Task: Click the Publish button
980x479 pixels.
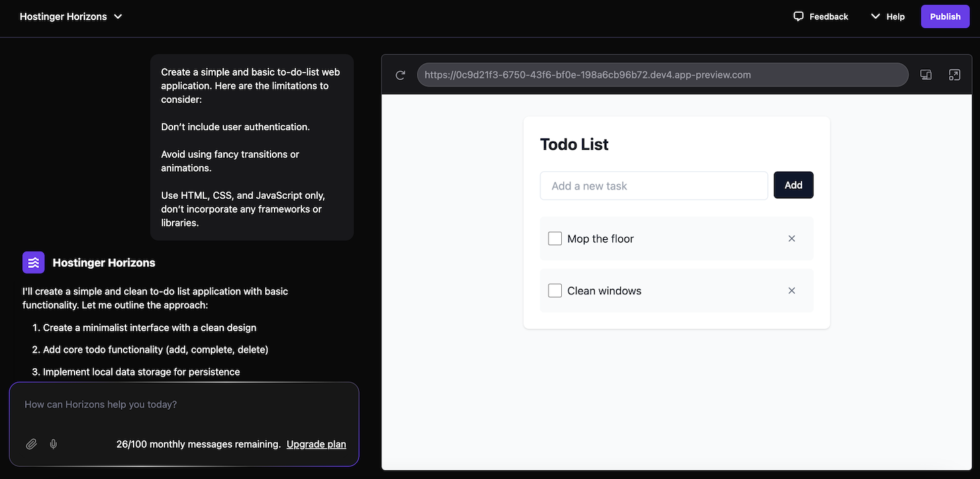Action: tap(945, 16)
